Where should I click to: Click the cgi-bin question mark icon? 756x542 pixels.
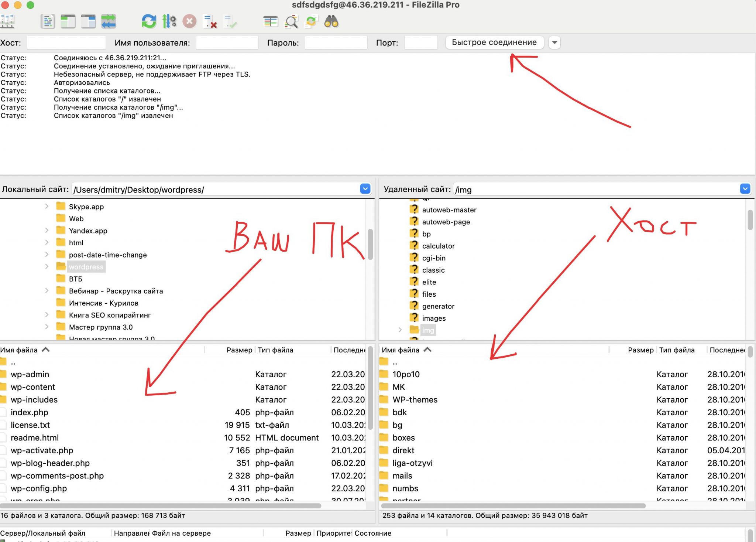click(x=414, y=258)
